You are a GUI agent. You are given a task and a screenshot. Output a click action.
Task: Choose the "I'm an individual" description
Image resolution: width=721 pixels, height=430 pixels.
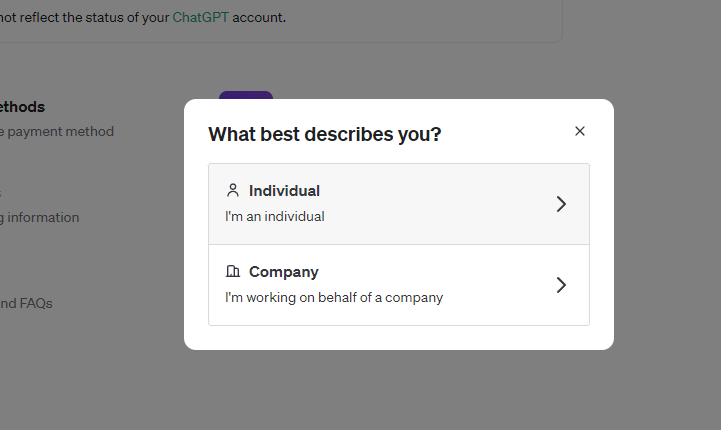tap(275, 216)
